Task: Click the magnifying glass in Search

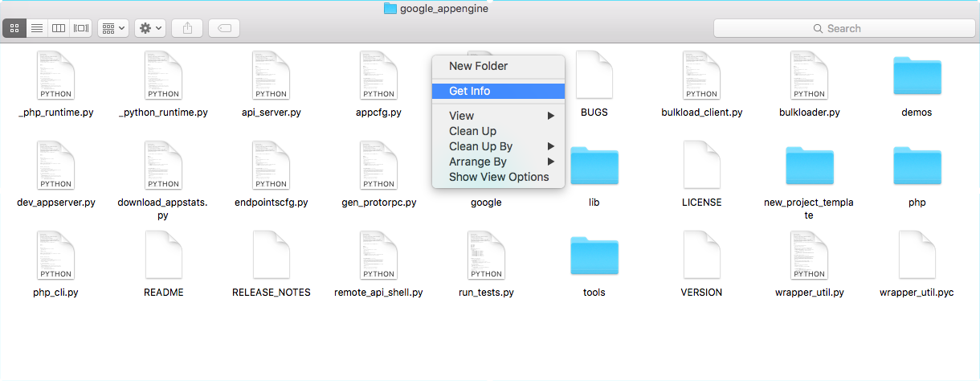Action: point(819,28)
